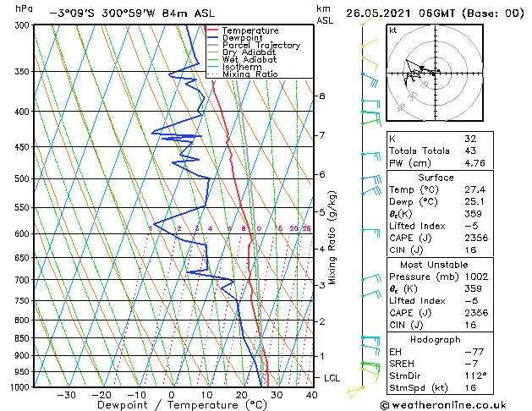This screenshot has width=532, height=411.
Task: Click the green Wet Adiabat legend line
Action: [212, 59]
